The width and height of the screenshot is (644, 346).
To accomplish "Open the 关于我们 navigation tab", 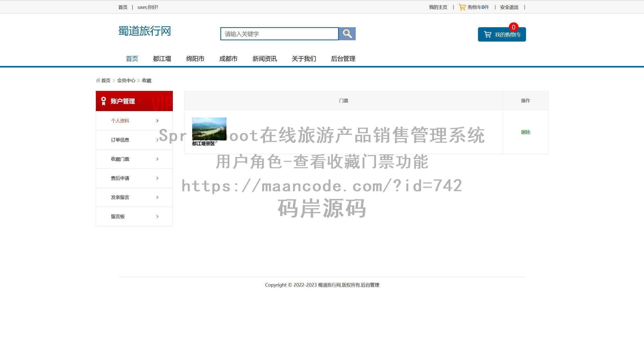I will click(x=304, y=59).
